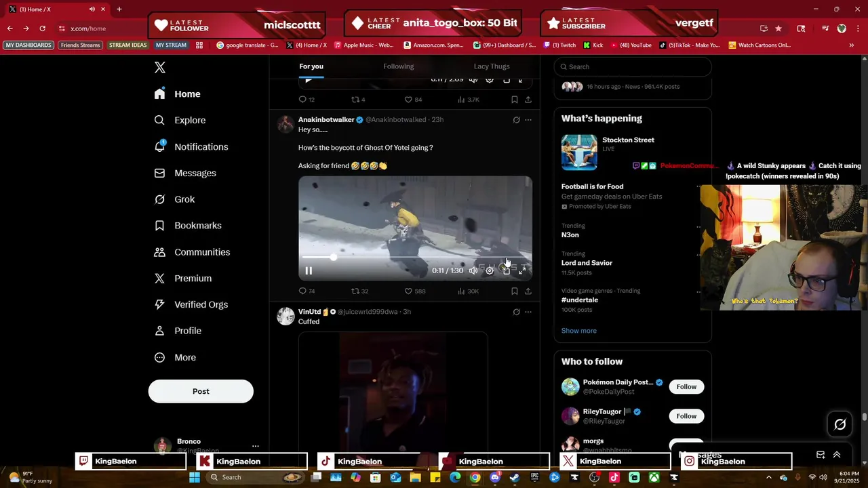Open Grok explain on VinUtd post
Screen dimensions: 868x488
(x=516, y=312)
